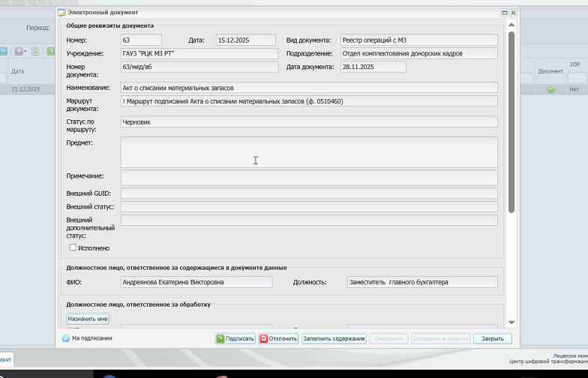
Task: Click the Дата документа field 28.11.2025
Action: (x=373, y=67)
